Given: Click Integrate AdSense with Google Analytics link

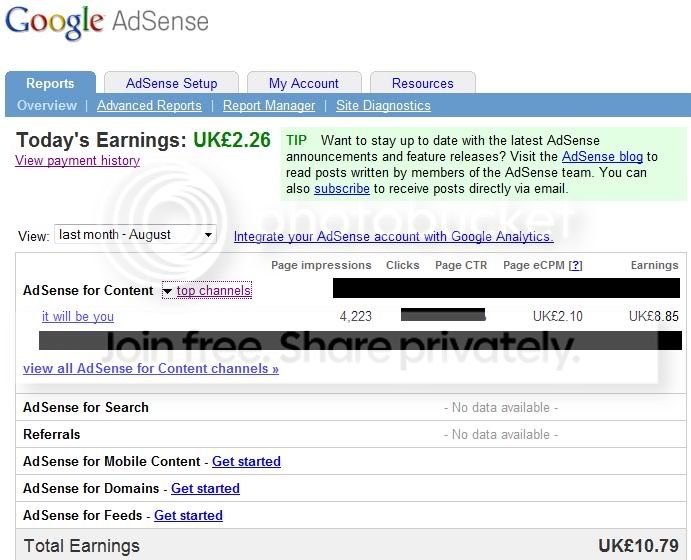Looking at the screenshot, I should coord(394,237).
